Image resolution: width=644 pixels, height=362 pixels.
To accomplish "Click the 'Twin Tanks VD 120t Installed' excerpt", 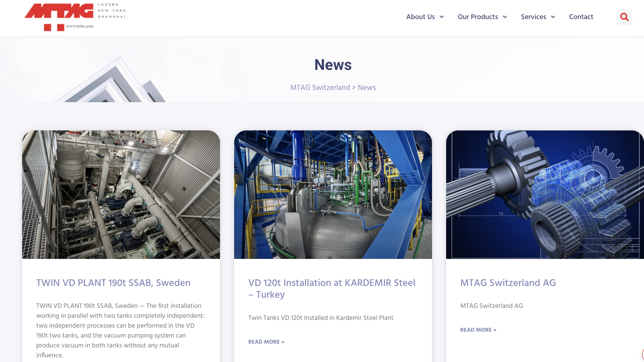I will coord(321,318).
